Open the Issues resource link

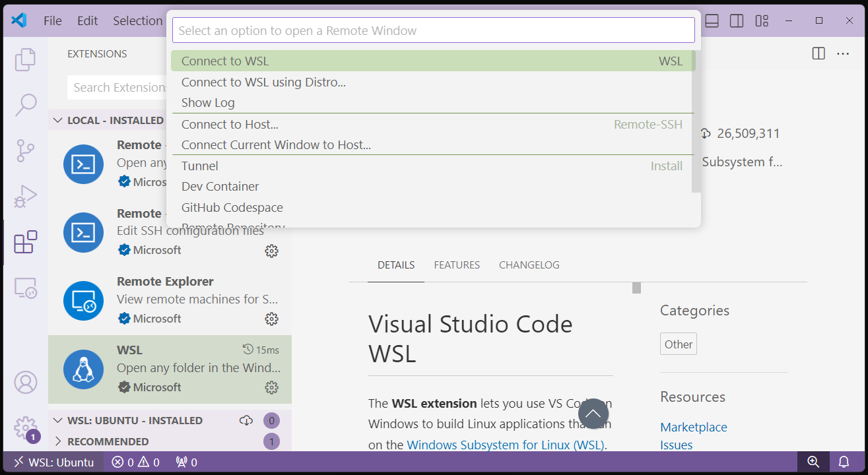tap(677, 445)
